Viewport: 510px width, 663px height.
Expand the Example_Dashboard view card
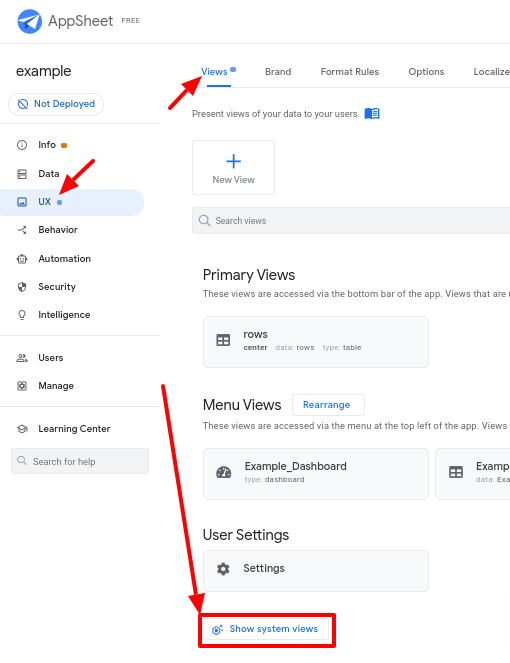(315, 474)
